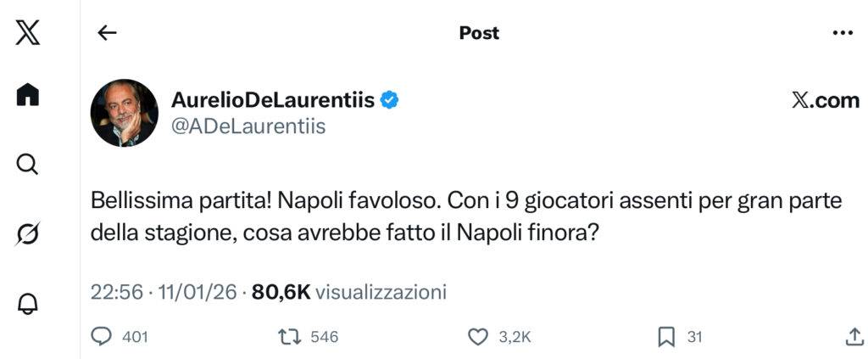Click the 22:56 · 11/01/26 timestamp
Screen dimensions: 868x359
(164, 292)
